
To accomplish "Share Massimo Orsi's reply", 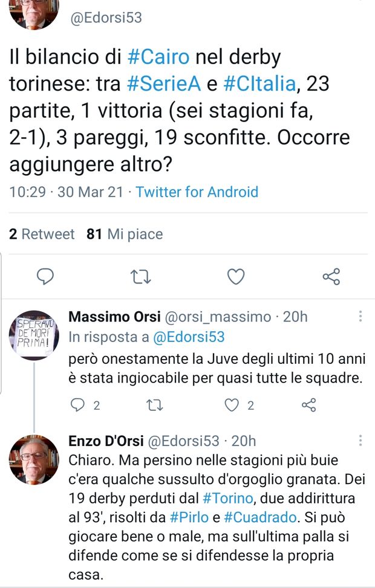I will click(308, 405).
